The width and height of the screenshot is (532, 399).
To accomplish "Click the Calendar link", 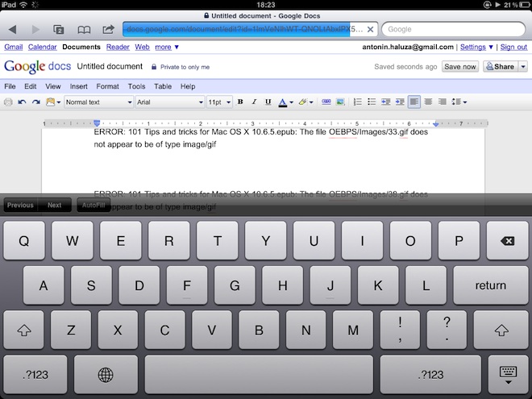I will (x=42, y=48).
